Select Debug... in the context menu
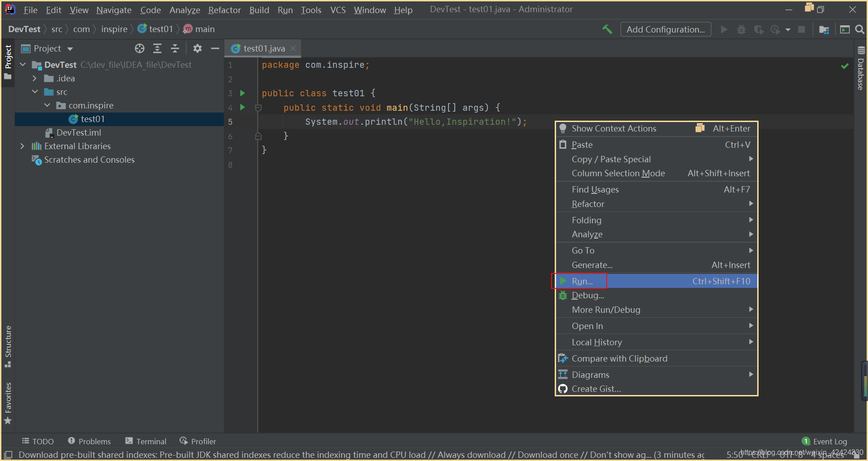868x461 pixels. [656, 295]
